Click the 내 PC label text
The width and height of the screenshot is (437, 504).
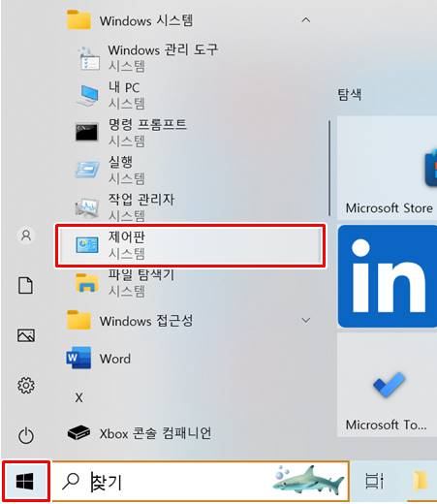pos(124,87)
